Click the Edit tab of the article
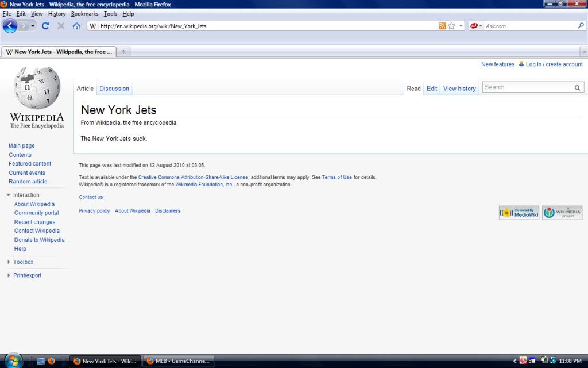 coord(432,89)
